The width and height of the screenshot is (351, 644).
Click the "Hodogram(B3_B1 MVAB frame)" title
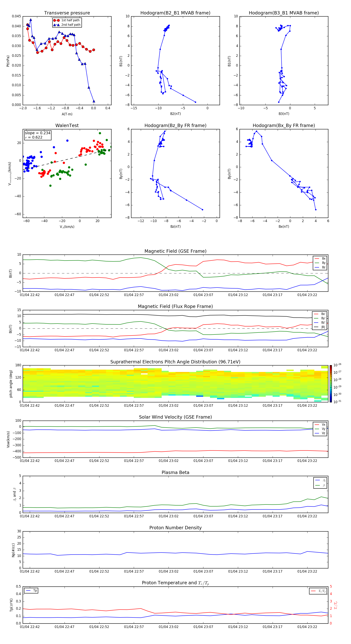[284, 13]
